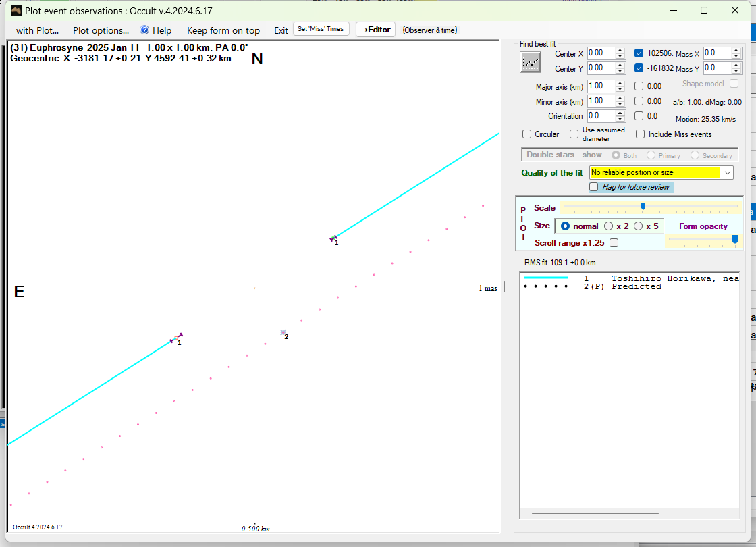Click the Set 'Miss' Times button
756x547 pixels.
pyautogui.click(x=321, y=29)
